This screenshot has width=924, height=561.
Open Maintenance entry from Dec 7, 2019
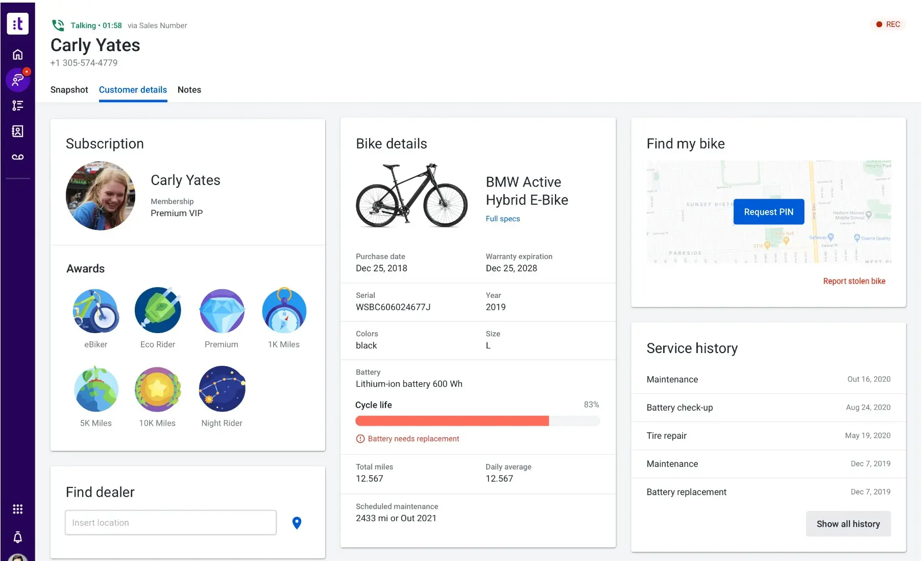pos(768,463)
